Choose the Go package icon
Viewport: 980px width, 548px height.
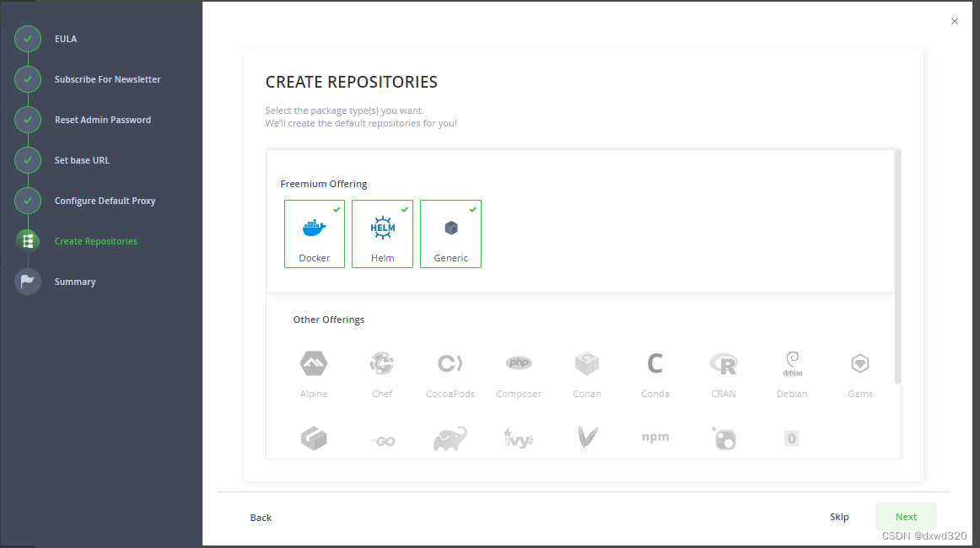(x=383, y=441)
